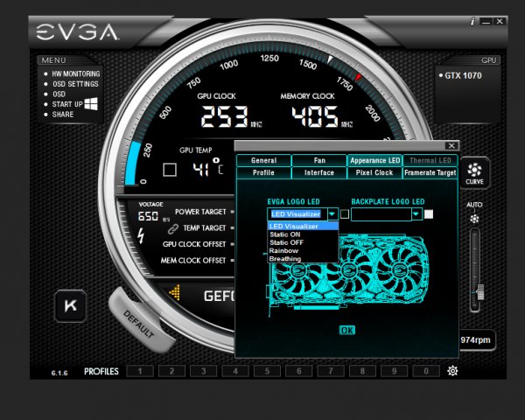
Task: Expand the EVGA Logo LED dropdown arrow
Action: coord(332,214)
